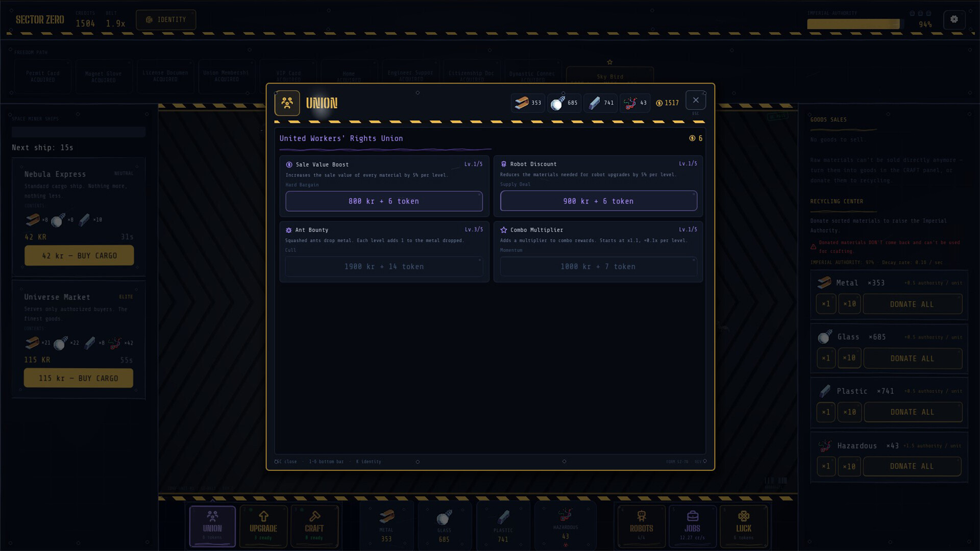Click the Sky Bird freedom path card

tap(610, 77)
